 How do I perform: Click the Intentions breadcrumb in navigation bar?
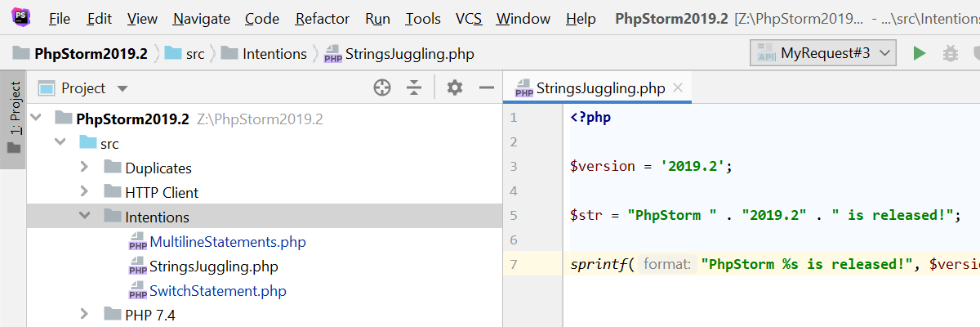click(x=274, y=54)
